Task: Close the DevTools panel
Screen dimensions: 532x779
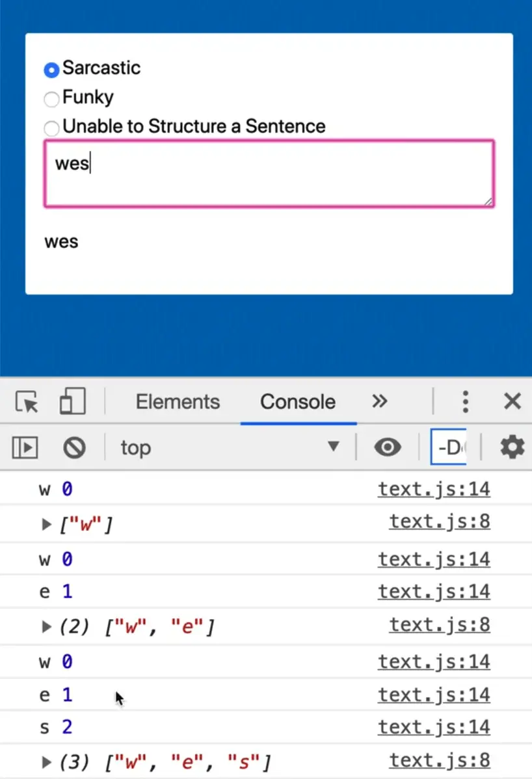Action: tap(512, 402)
